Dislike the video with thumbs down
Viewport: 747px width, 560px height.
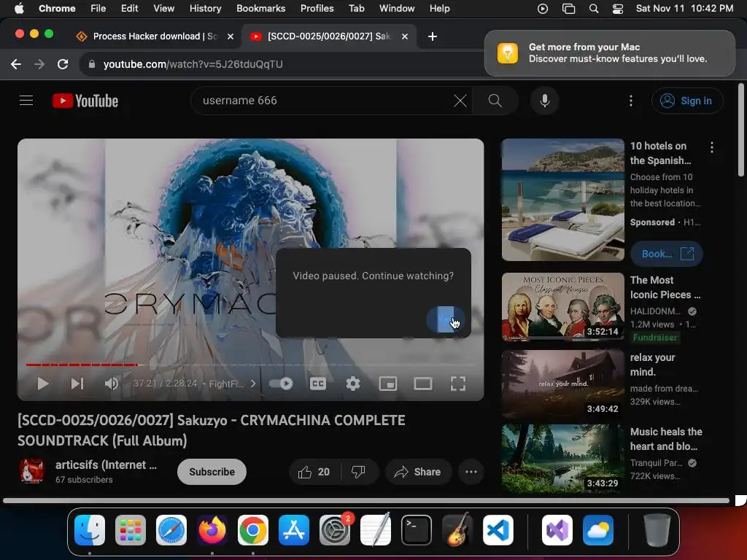click(358, 472)
